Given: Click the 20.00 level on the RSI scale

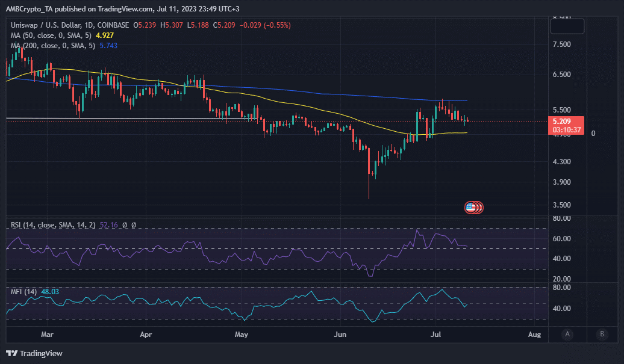Looking at the screenshot, I should 561,279.
